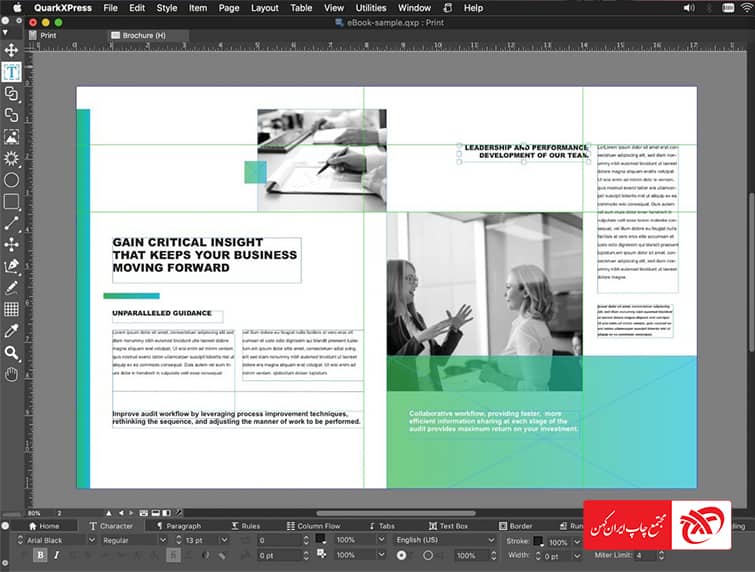Screen dimensions: 755x572
Task: Click the two women meeting photo
Action: [x=484, y=301]
